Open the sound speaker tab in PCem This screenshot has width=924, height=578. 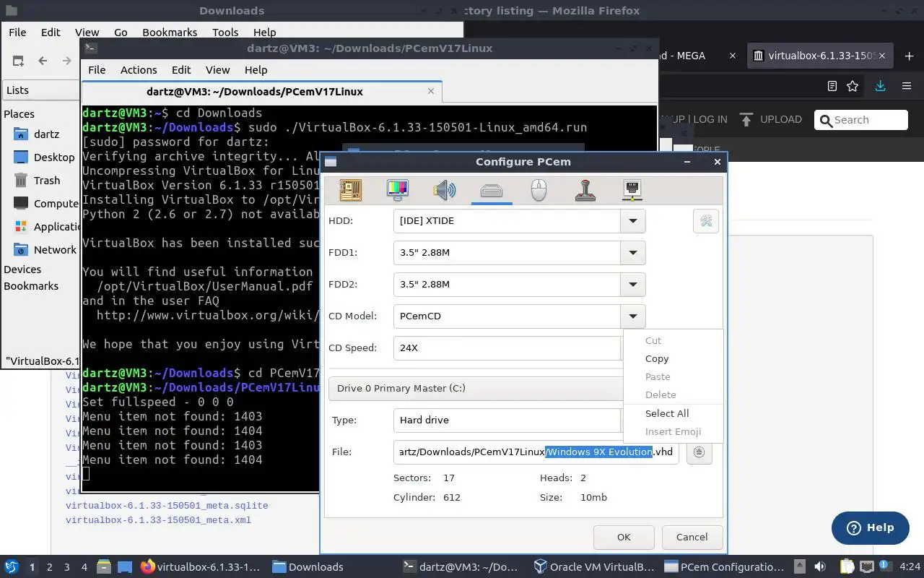coord(445,190)
